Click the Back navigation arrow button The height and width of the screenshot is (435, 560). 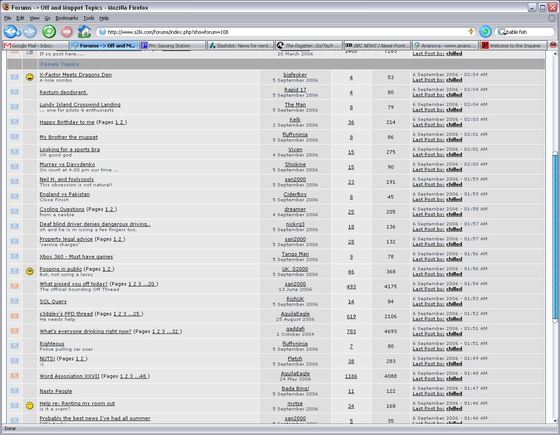click(12, 32)
